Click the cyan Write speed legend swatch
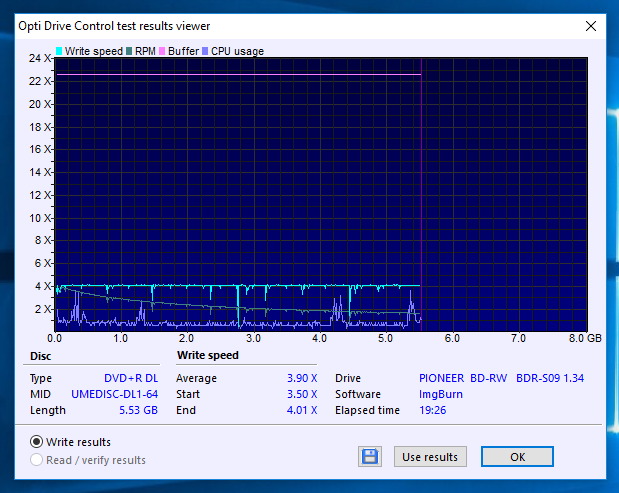Screen dimensions: 619x493 59,51
